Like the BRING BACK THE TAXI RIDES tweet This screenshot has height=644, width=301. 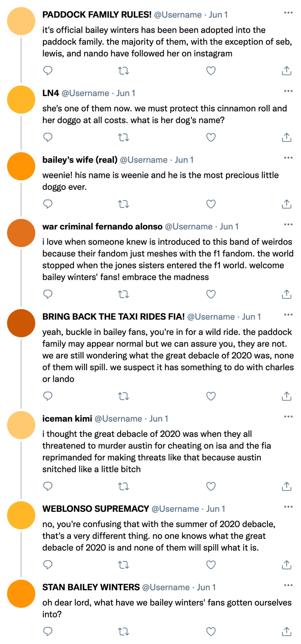tap(211, 396)
